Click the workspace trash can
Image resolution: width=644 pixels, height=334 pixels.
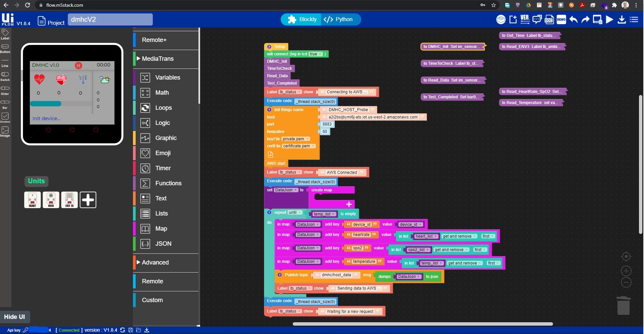click(624, 305)
